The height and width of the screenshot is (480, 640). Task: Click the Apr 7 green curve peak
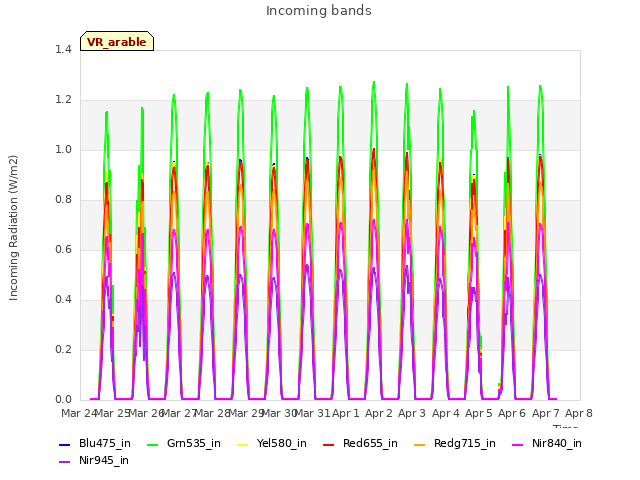point(540,86)
